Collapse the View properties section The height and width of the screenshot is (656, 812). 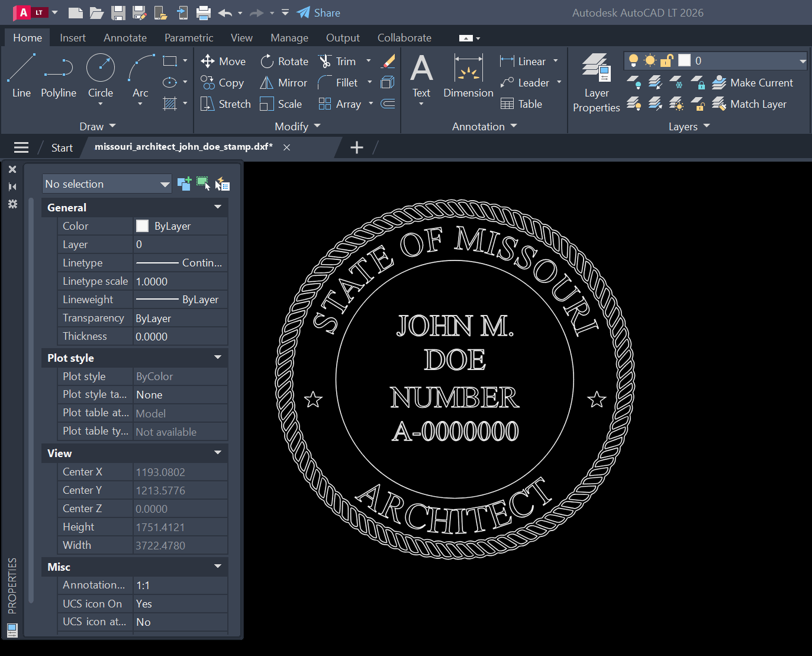(x=218, y=452)
